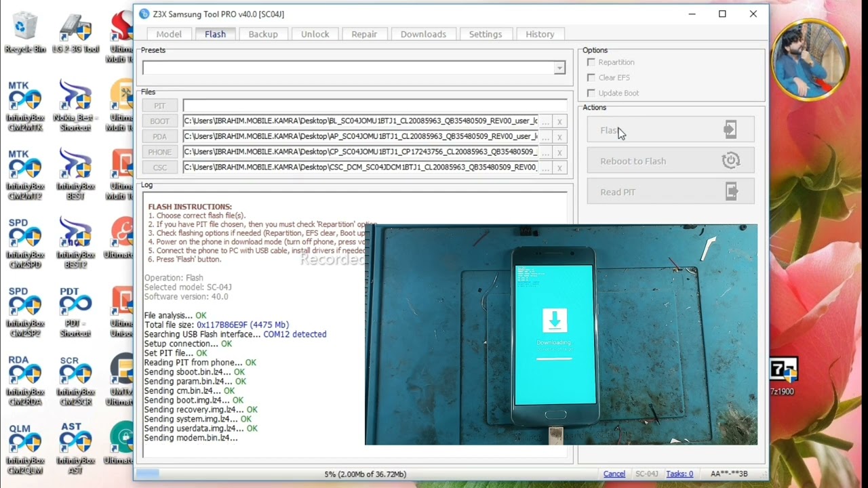Click the 'COM12 detected' log text
This screenshot has height=488, width=868.
tap(295, 334)
